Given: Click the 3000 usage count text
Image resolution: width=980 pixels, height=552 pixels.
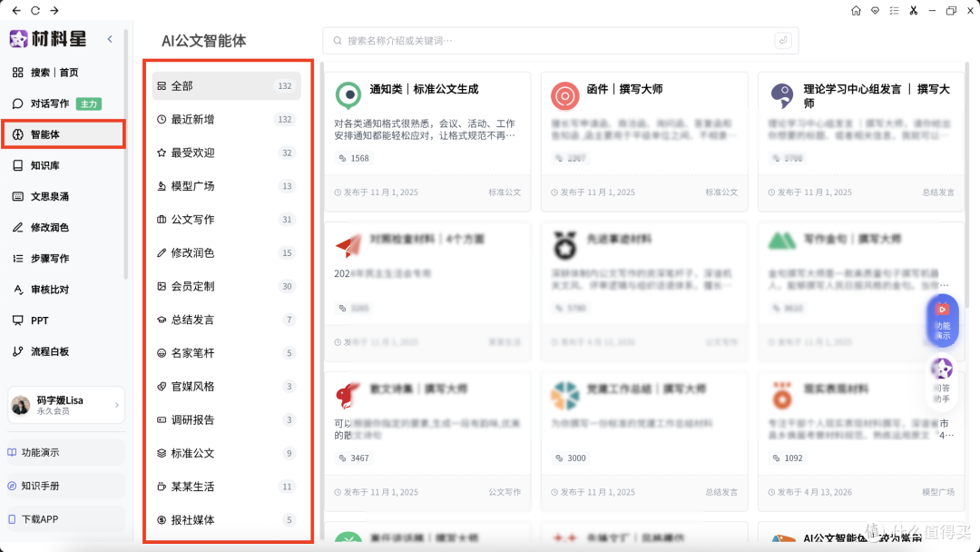Looking at the screenshot, I should point(576,458).
